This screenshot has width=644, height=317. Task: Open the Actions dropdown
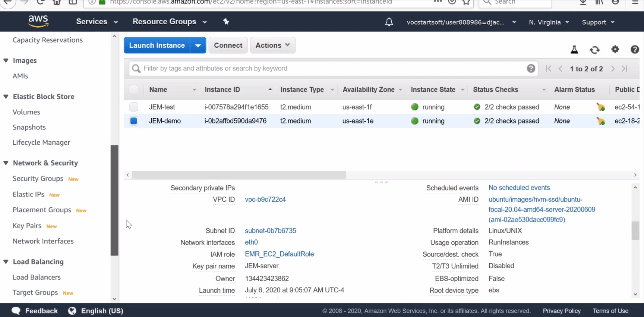coord(272,45)
